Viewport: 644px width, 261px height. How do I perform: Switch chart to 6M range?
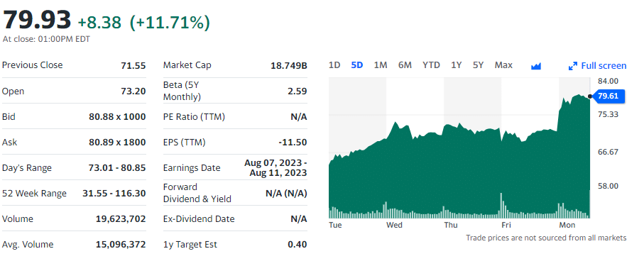405,65
